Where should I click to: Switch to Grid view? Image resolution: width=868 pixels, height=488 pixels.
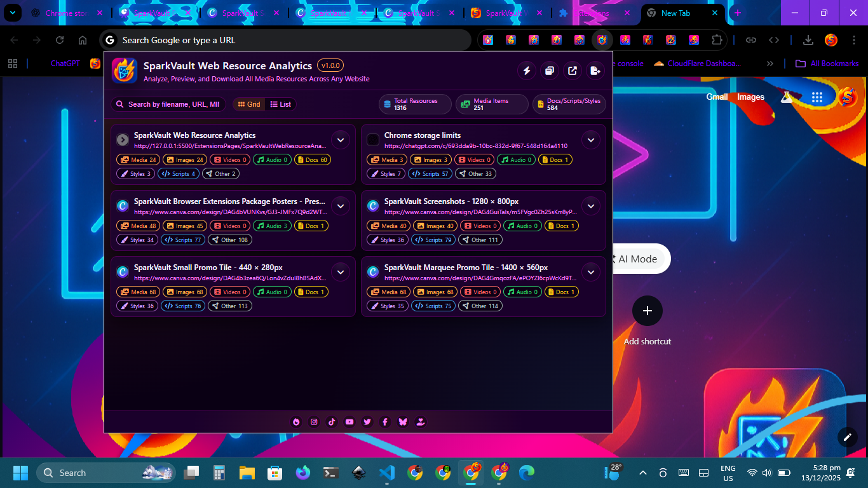tap(249, 104)
